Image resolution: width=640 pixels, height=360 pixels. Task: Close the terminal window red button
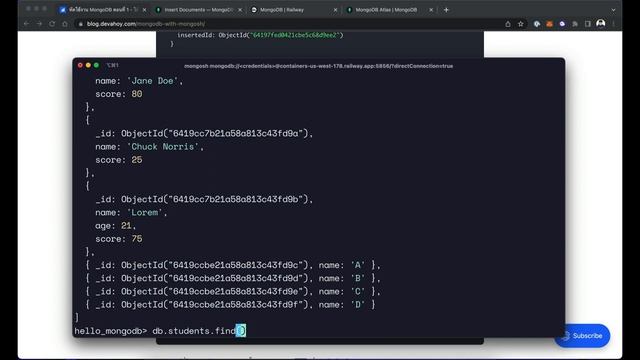click(x=80, y=65)
